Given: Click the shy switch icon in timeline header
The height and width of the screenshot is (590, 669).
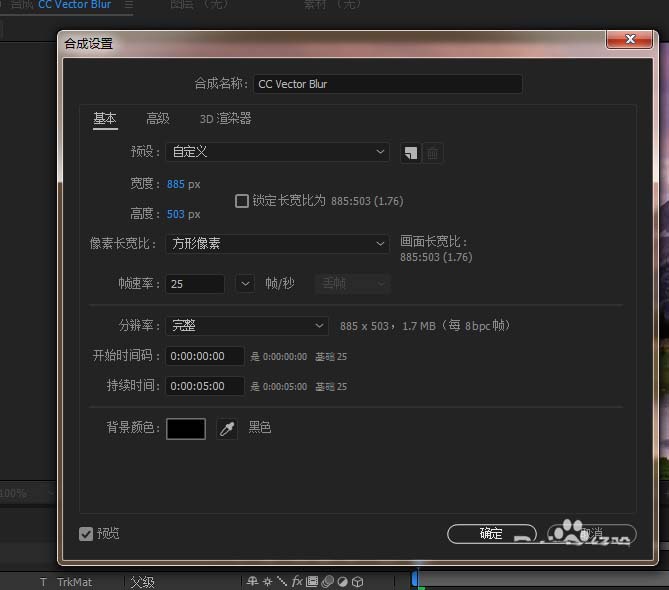Looking at the screenshot, I should click(253, 581).
